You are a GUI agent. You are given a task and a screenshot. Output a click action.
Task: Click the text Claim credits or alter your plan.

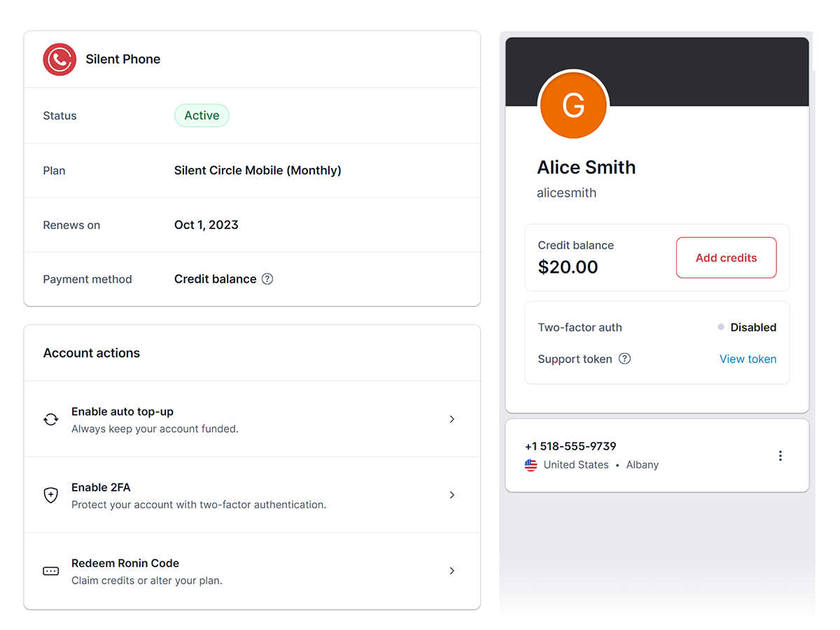[147, 580]
